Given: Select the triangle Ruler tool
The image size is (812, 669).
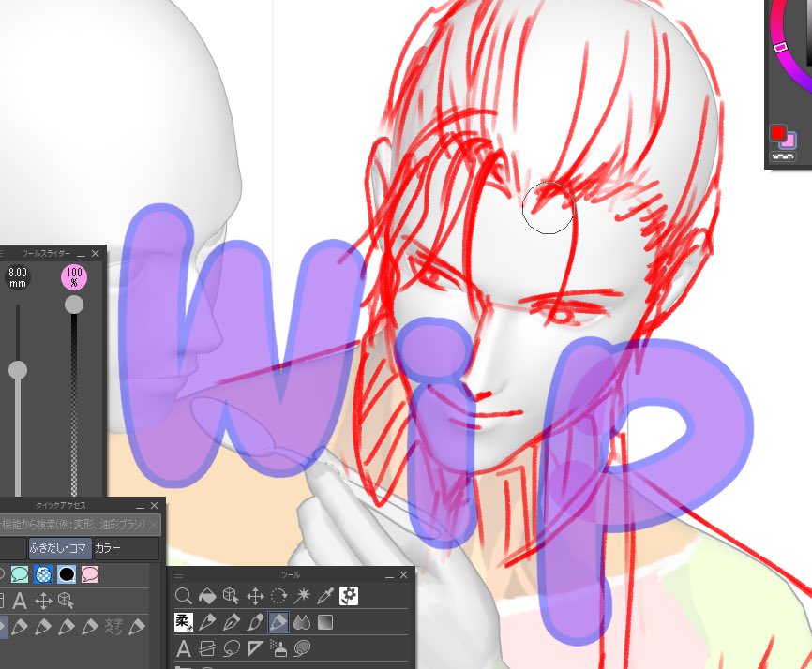Looking at the screenshot, I should pyautogui.click(x=255, y=648).
